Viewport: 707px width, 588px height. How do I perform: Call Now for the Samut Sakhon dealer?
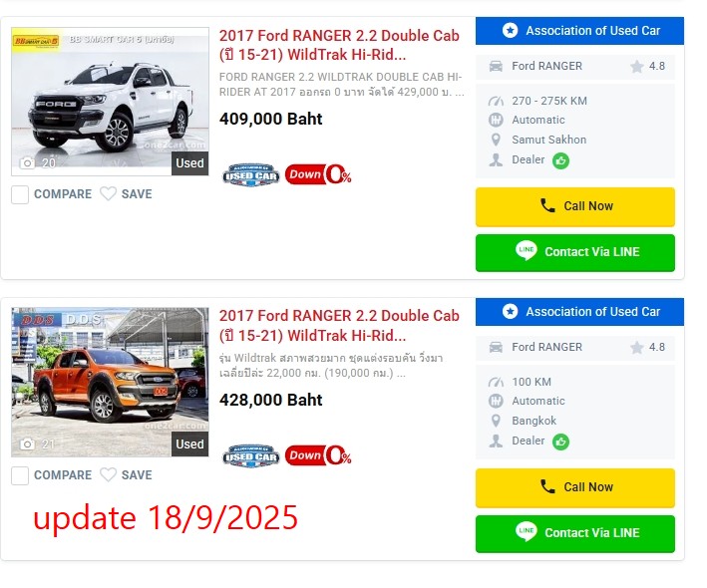pos(575,206)
